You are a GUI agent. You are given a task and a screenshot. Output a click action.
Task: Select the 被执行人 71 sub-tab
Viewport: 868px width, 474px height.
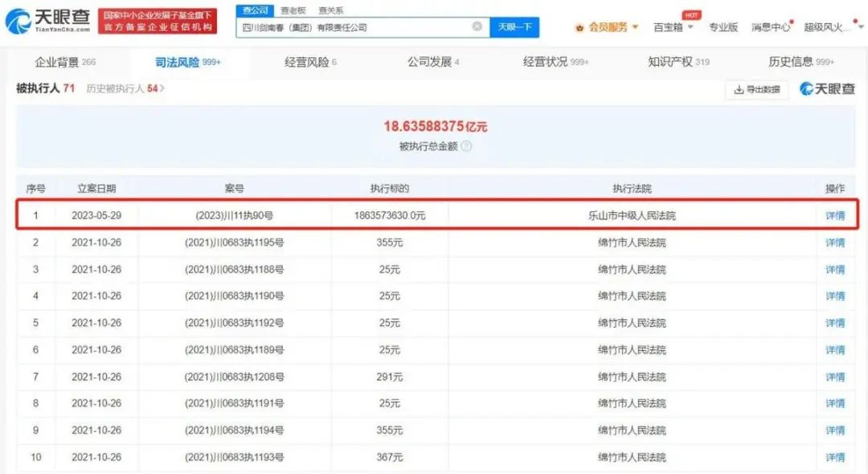[45, 88]
